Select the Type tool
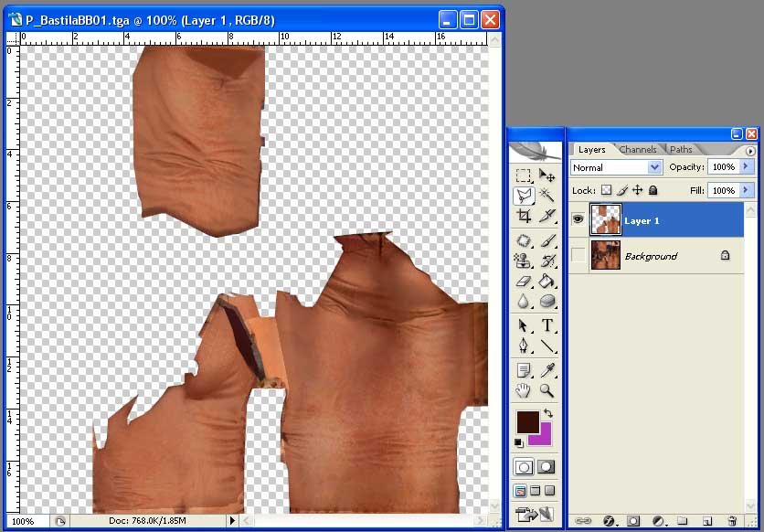The image size is (764, 532). pyautogui.click(x=547, y=325)
